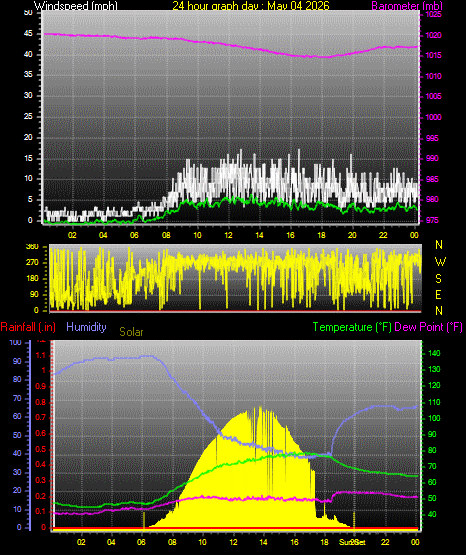Click the Solar legend label
Screen dimensions: 466x555
point(131,332)
